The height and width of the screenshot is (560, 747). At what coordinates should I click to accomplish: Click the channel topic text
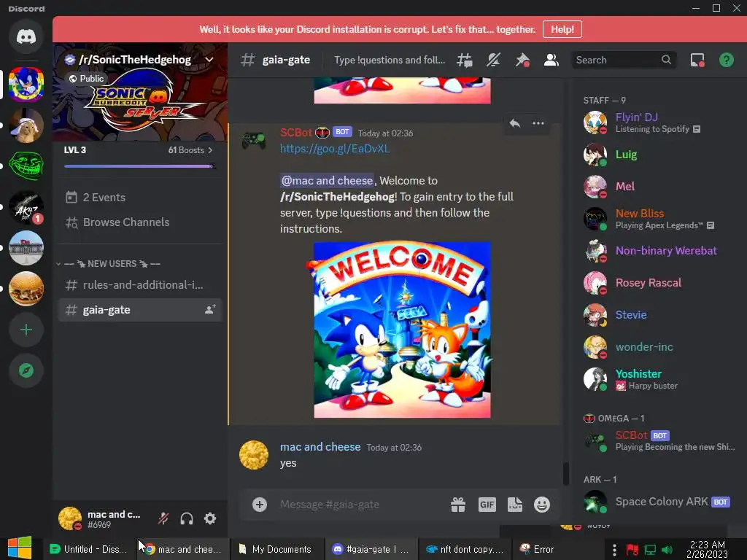[x=390, y=60]
